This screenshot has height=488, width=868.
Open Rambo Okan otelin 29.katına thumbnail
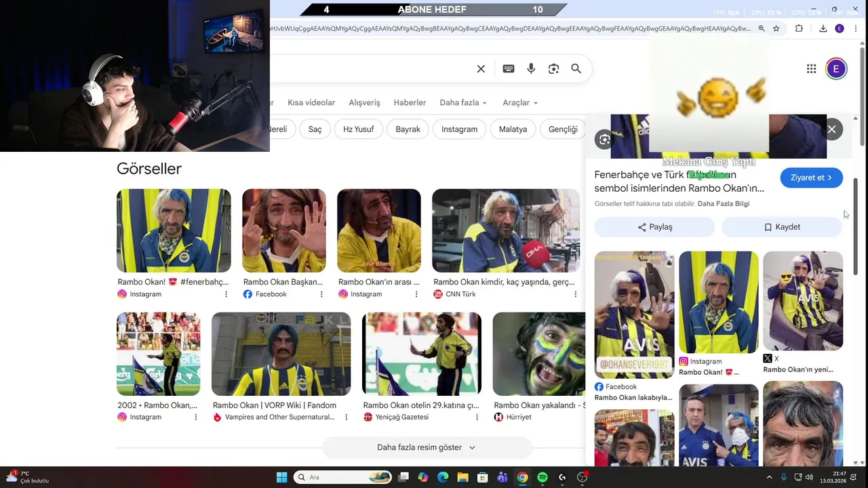click(422, 354)
